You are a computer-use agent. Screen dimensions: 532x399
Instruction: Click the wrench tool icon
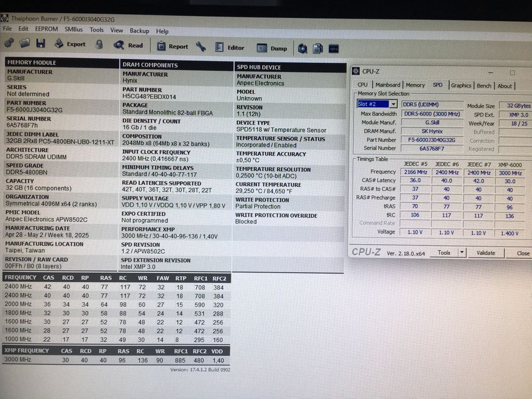click(x=201, y=47)
